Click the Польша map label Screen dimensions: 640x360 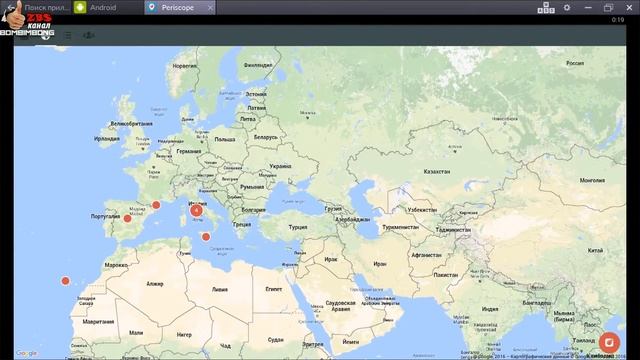click(225, 140)
